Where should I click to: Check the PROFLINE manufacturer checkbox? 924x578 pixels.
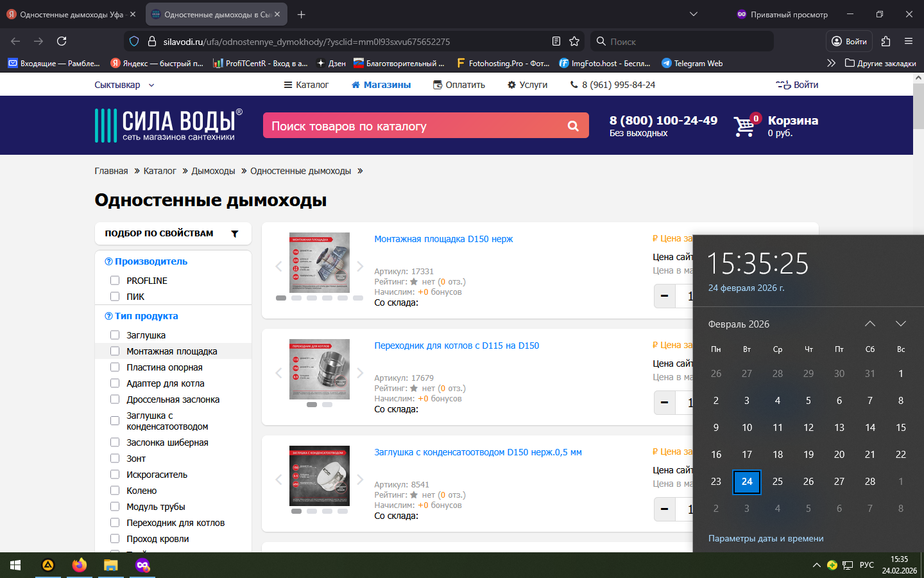click(115, 281)
